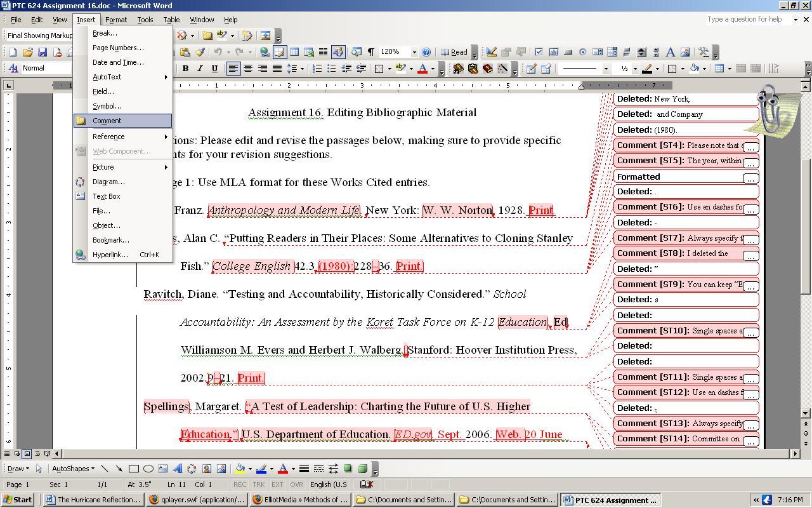The image size is (812, 508).
Task: Expand the Draw menu dropdown
Action: click(x=17, y=469)
